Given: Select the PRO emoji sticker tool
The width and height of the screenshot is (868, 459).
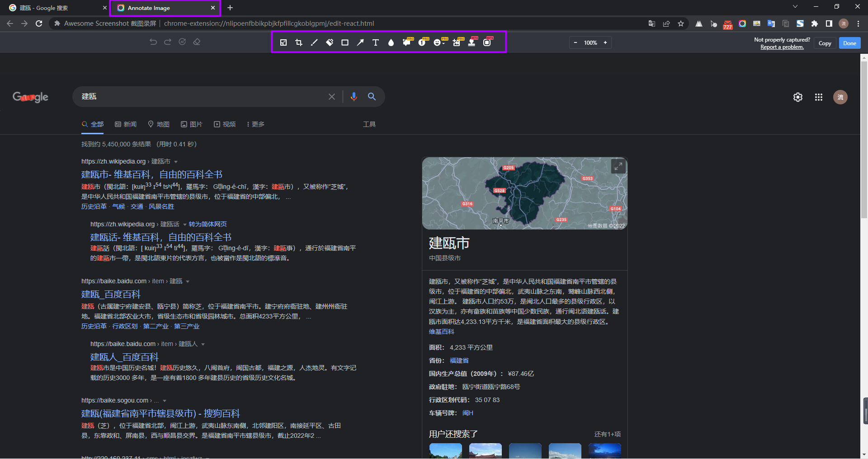Looking at the screenshot, I should pos(437,42).
